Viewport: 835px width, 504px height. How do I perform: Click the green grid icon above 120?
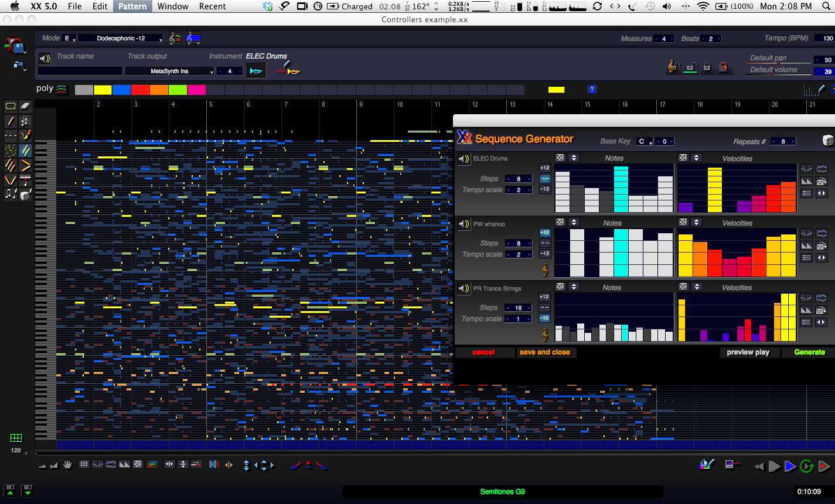tap(16, 438)
